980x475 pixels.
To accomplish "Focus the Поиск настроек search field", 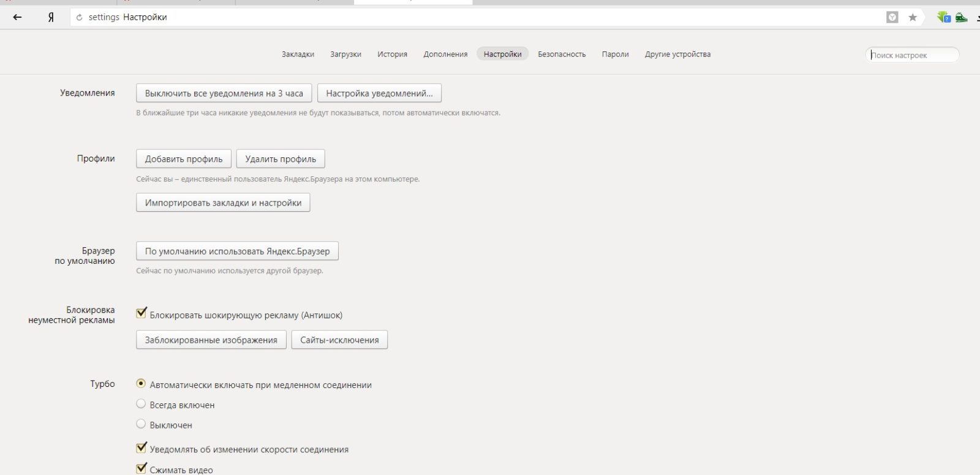I will [912, 55].
